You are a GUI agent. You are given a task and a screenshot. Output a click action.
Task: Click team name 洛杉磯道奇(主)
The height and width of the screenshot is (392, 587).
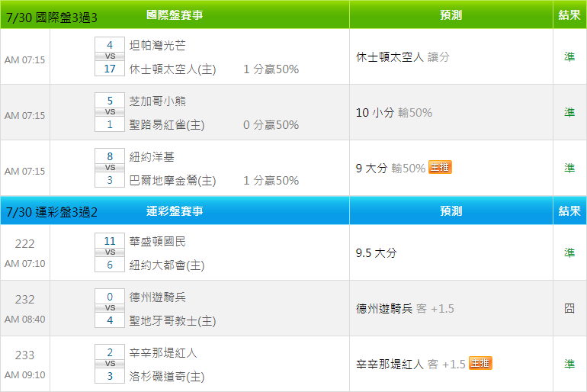(167, 377)
